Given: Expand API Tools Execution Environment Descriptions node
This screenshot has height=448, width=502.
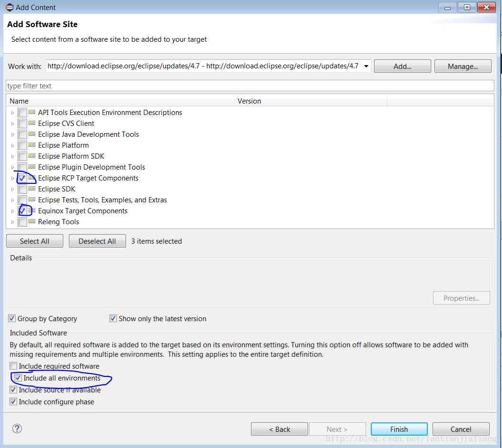Looking at the screenshot, I should pos(12,113).
